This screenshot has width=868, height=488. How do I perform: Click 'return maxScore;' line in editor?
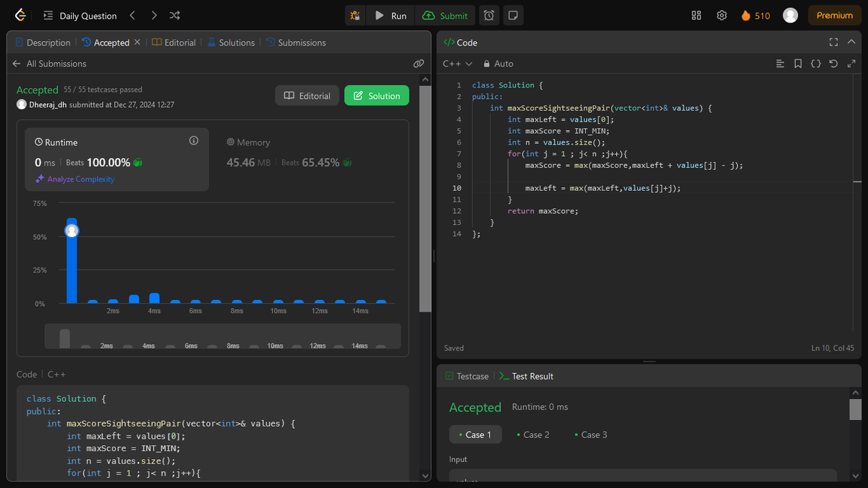pos(543,211)
